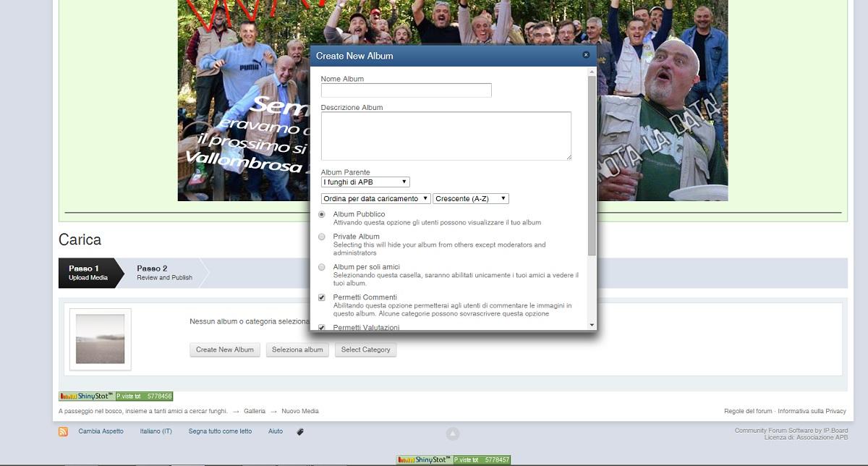The image size is (868, 466).
Task: Click the orange RSS feed icon
Action: pyautogui.click(x=63, y=432)
